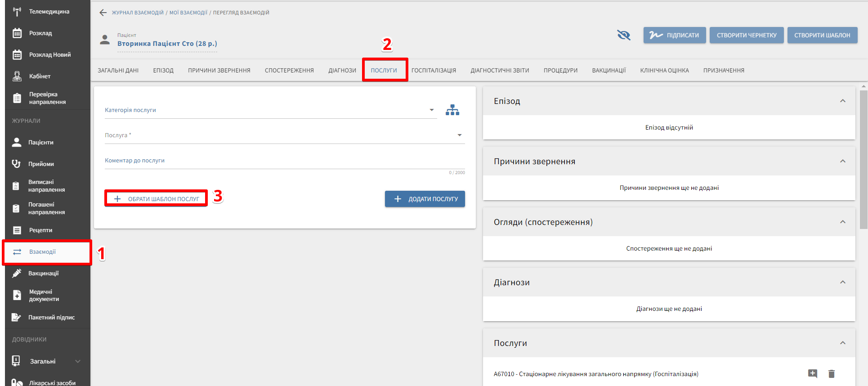Open the Послуга dropdown list
The image size is (868, 386).
coord(459,135)
